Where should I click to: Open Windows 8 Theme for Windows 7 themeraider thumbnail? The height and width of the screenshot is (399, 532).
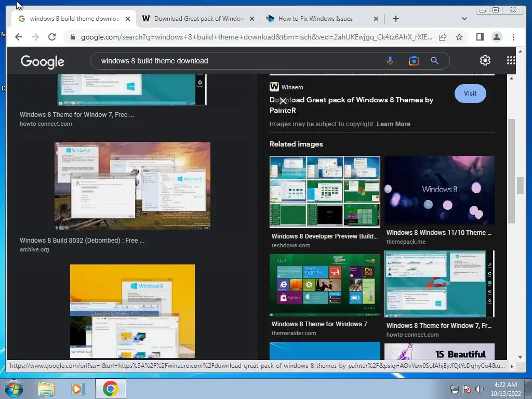tap(325, 285)
